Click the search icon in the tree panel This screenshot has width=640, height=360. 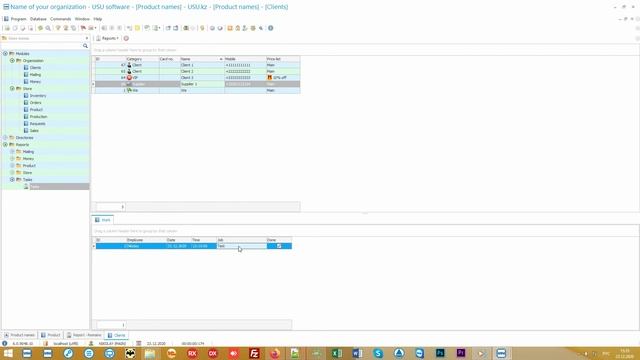[x=85, y=46]
